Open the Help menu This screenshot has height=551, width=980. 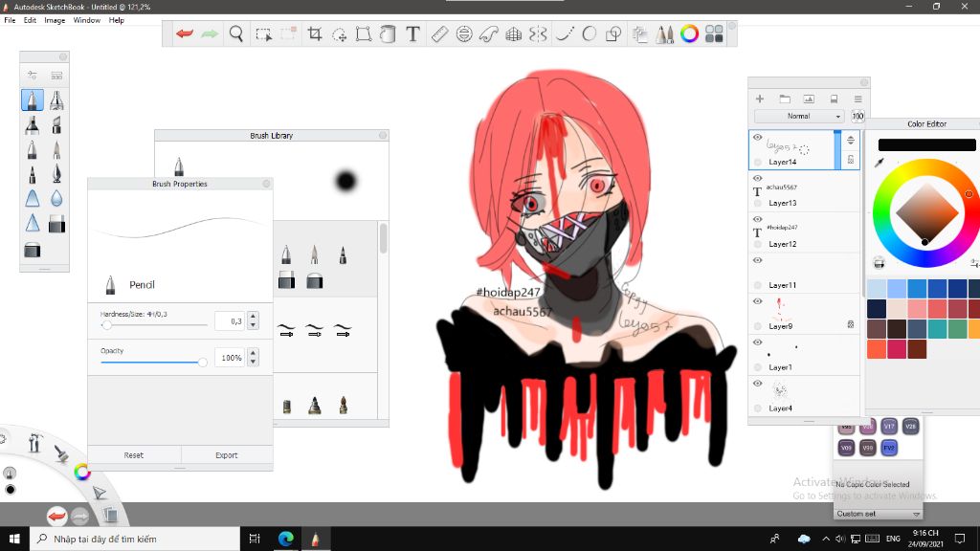pyautogui.click(x=116, y=20)
